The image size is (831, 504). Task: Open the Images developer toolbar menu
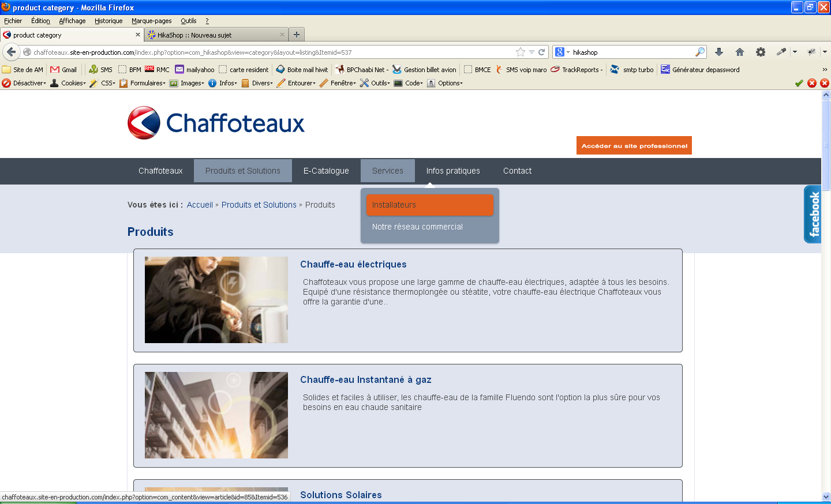(187, 83)
